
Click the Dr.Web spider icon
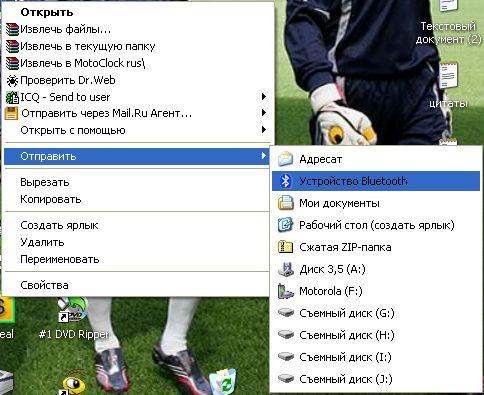[12, 80]
